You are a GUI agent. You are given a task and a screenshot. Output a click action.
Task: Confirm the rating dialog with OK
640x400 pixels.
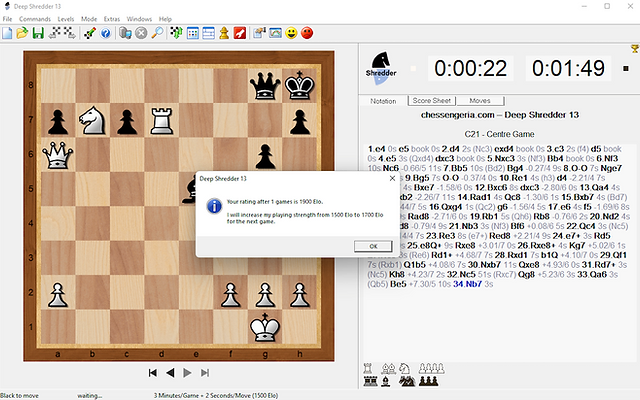(373, 246)
